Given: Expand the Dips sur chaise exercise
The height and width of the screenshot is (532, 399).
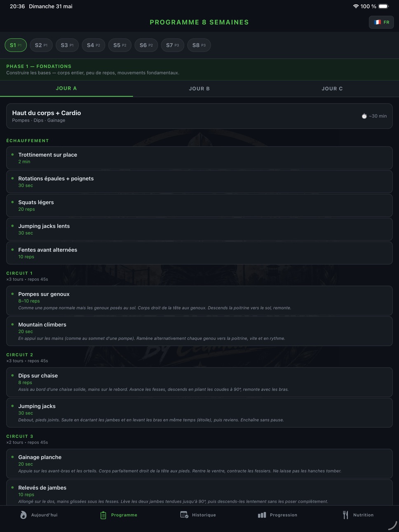Looking at the screenshot, I should click(x=199, y=382).
